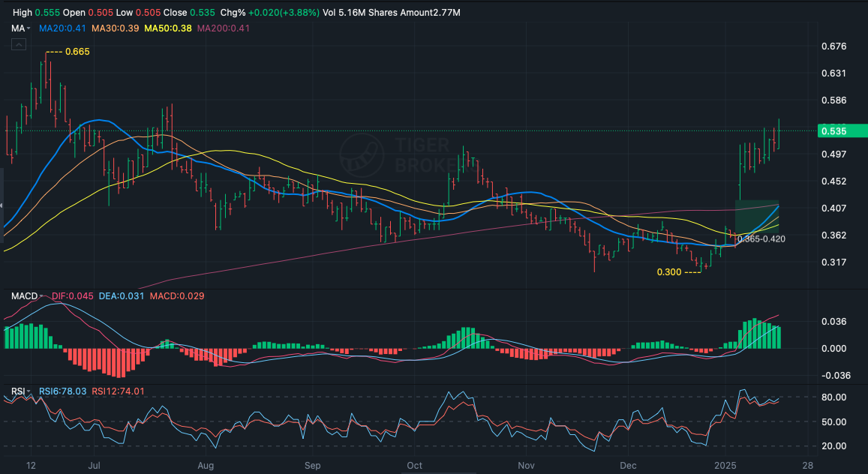The width and height of the screenshot is (868, 474).
Task: Click the MA20:0.41 legend label
Action: [x=62, y=28]
